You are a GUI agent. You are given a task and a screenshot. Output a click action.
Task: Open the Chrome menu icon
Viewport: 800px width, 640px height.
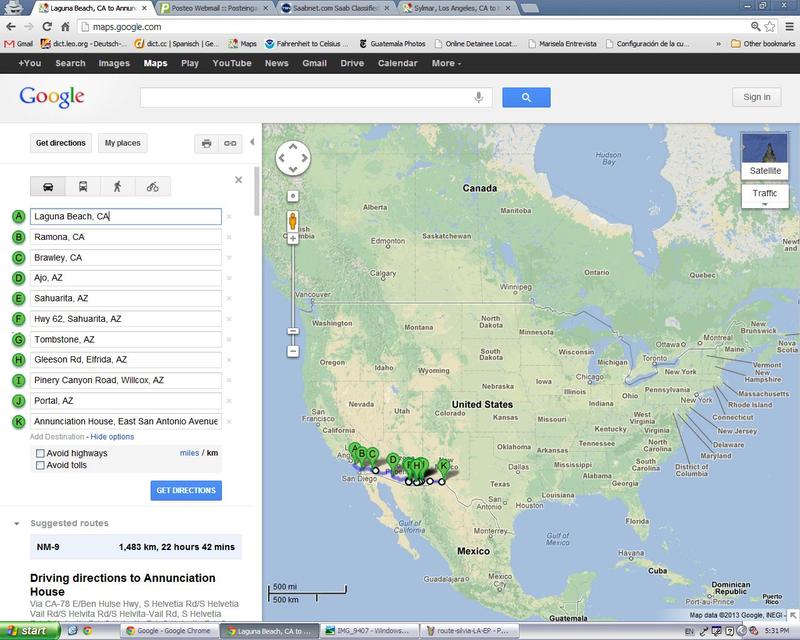click(789, 27)
